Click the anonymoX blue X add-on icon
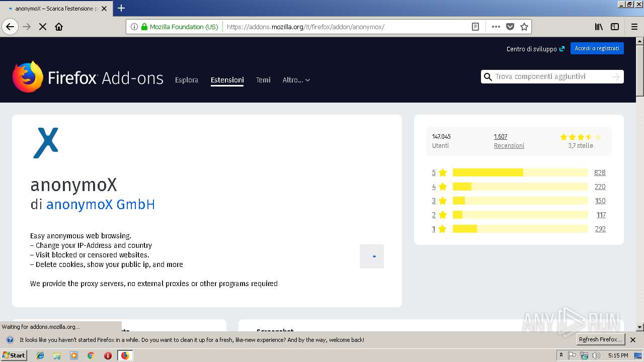Screen dimensions: 644x362 tap(46, 143)
